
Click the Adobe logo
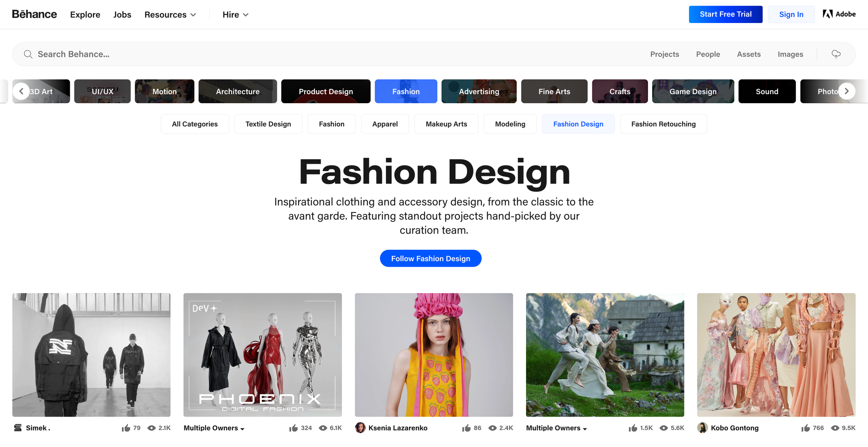point(838,14)
